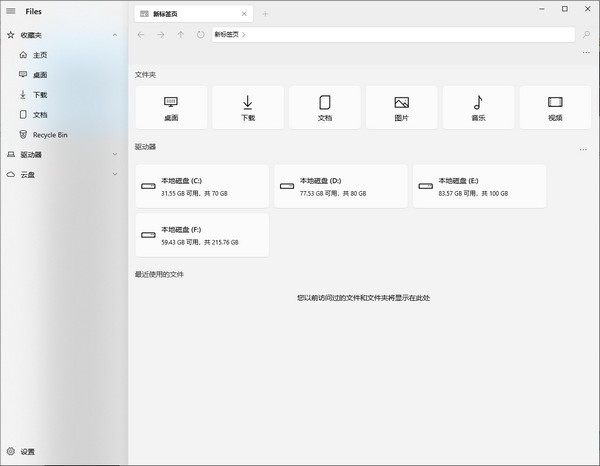Open Recycle Bin from the sidebar

tap(50, 135)
